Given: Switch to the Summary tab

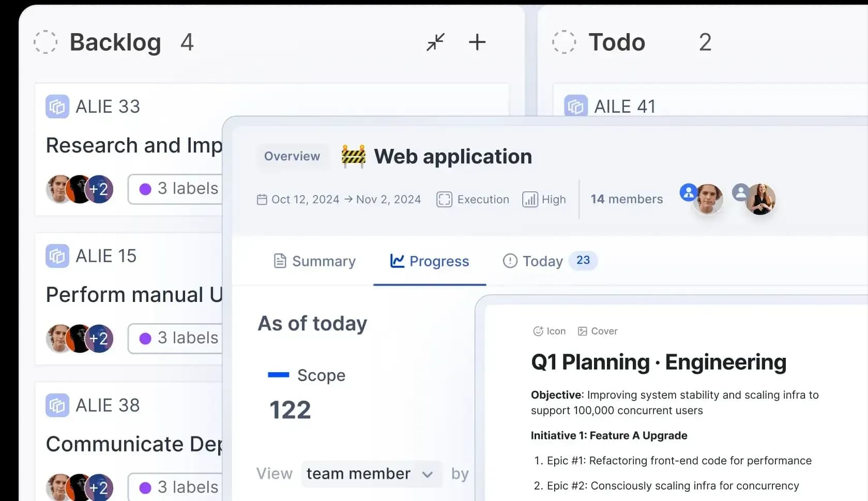Looking at the screenshot, I should (314, 261).
